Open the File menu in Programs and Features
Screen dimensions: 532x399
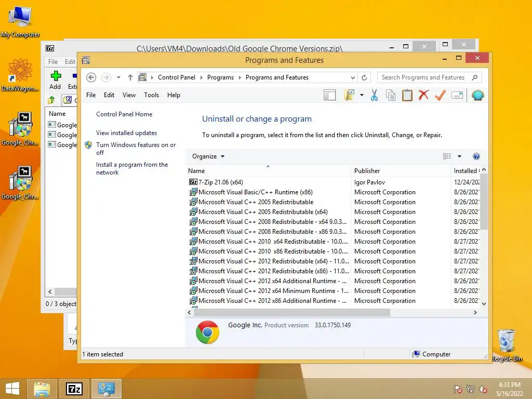[91, 95]
